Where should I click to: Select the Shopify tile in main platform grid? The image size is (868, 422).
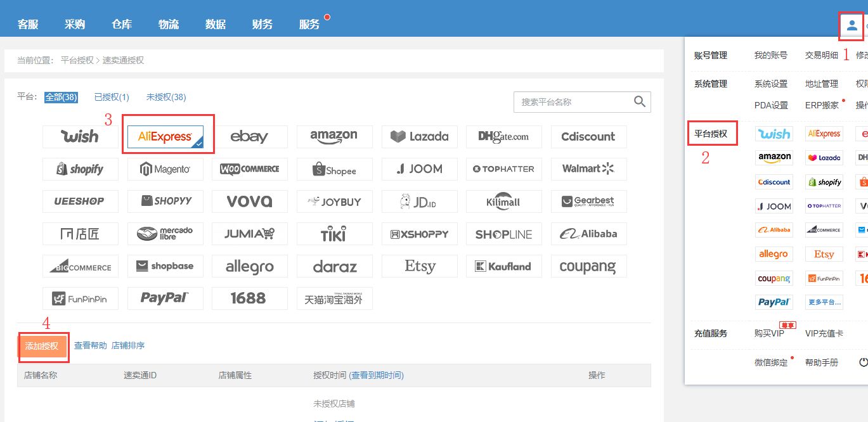(81, 169)
